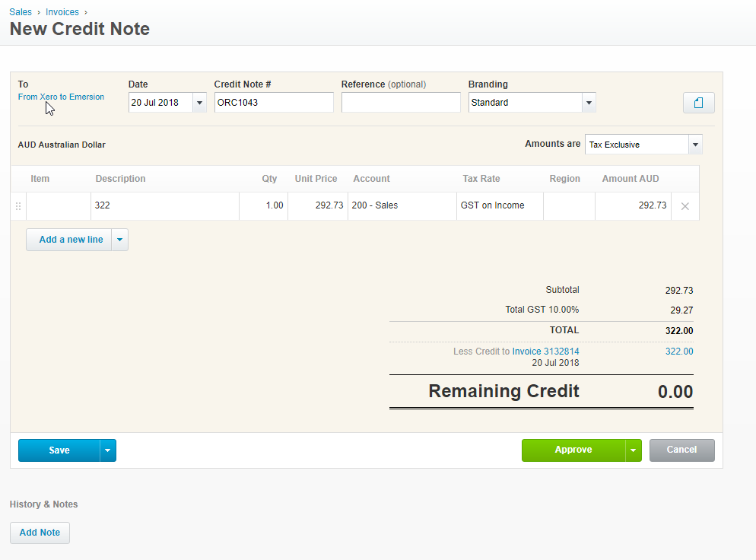756x560 pixels.
Task: Open contact From Xero to Emersion
Action: [x=61, y=97]
